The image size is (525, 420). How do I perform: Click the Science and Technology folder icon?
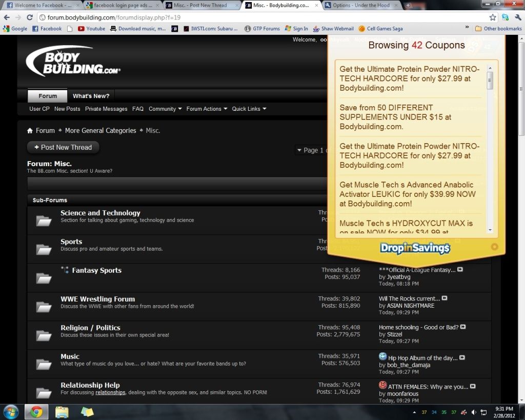pyautogui.click(x=44, y=221)
